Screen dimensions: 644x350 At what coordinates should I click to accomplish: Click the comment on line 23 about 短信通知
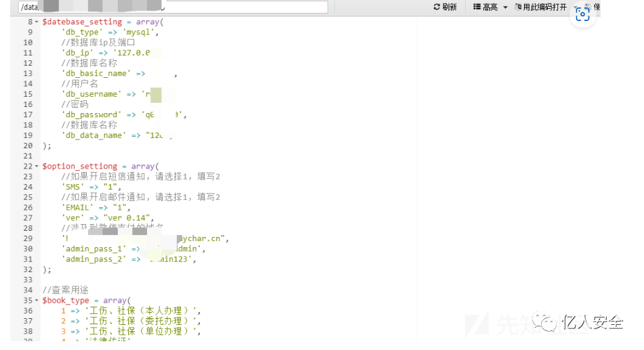pos(141,177)
